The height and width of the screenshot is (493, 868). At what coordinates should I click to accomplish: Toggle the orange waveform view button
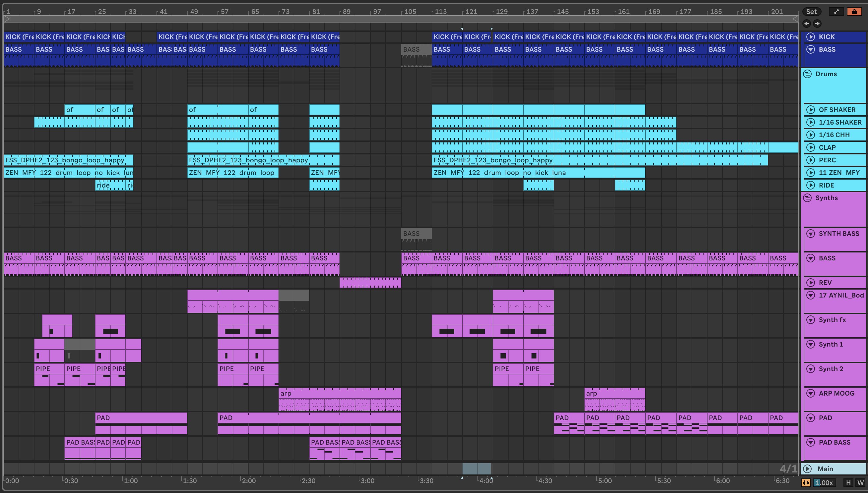click(806, 482)
